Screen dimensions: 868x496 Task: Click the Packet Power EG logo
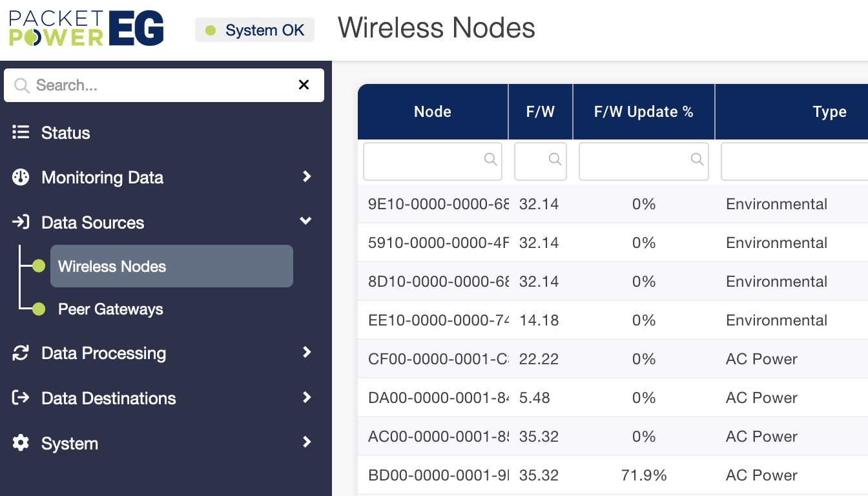86,28
